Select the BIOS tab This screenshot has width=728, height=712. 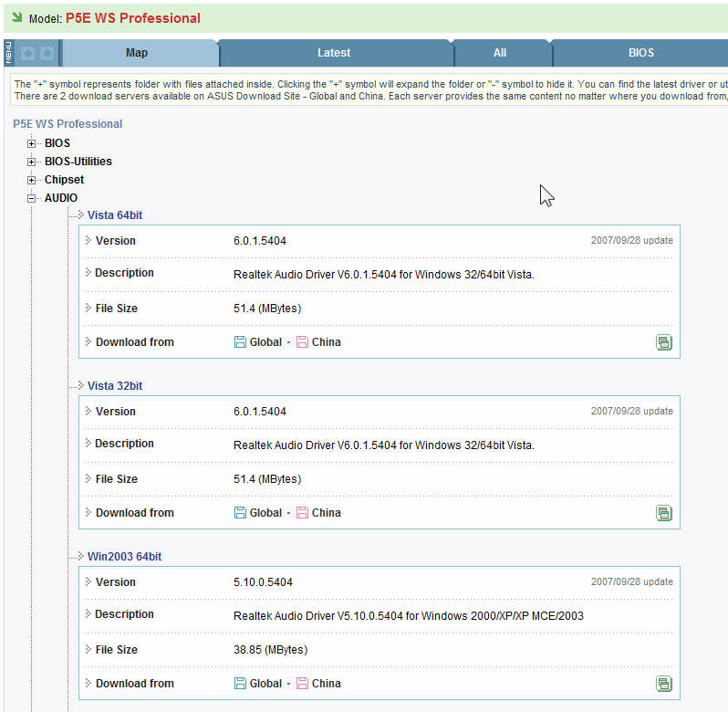640,53
